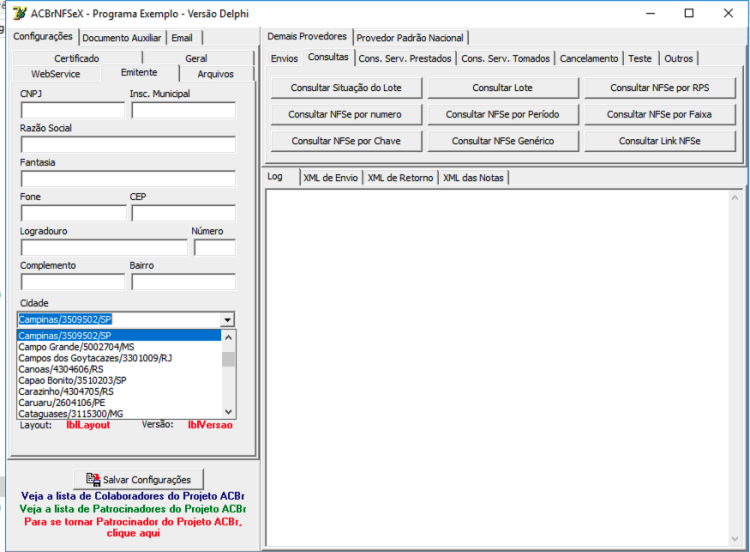
Task: Click the become Patrocinador clique aqui link
Action: point(133,527)
